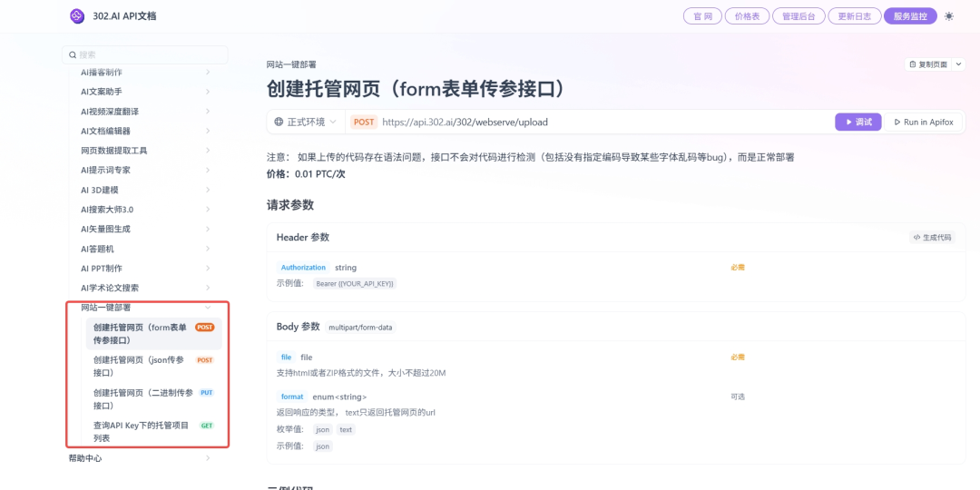The image size is (980, 490).
Task: Open the 价格表 page
Action: coord(747,16)
